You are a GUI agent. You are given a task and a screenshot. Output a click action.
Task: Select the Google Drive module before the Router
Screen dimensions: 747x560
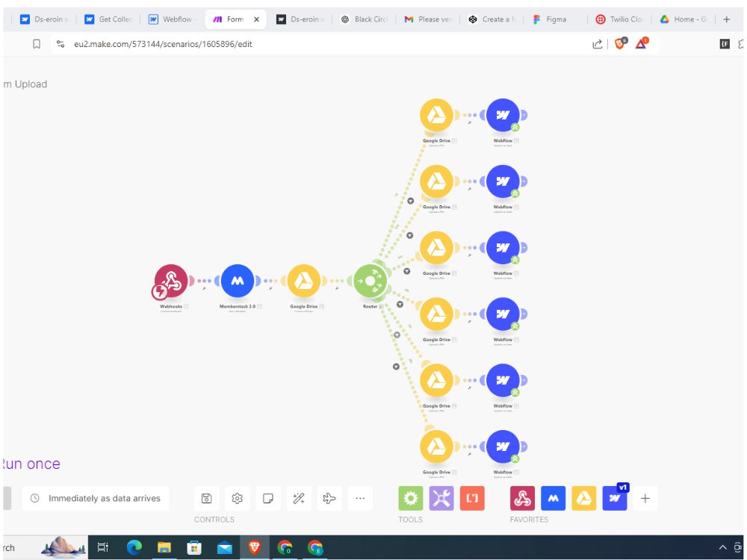coord(304,281)
